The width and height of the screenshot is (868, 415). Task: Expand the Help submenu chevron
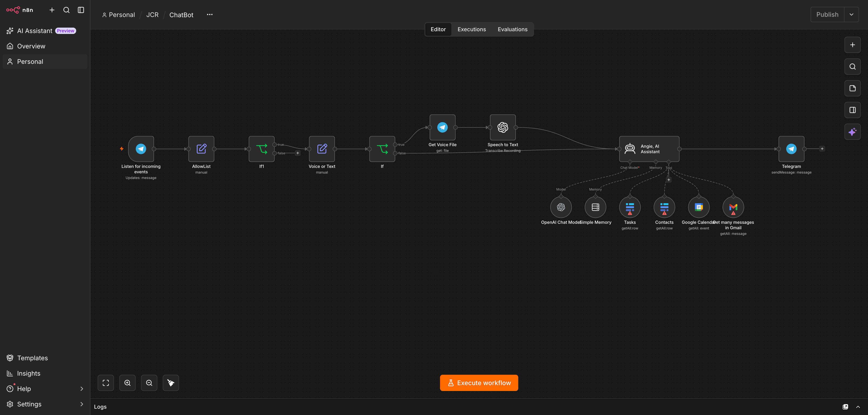coord(82,389)
